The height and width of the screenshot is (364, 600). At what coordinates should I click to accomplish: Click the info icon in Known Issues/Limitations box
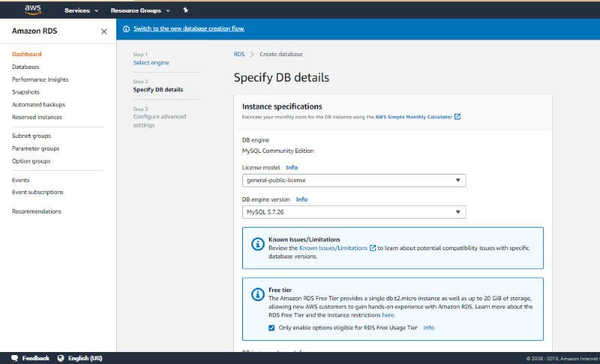[x=257, y=243]
